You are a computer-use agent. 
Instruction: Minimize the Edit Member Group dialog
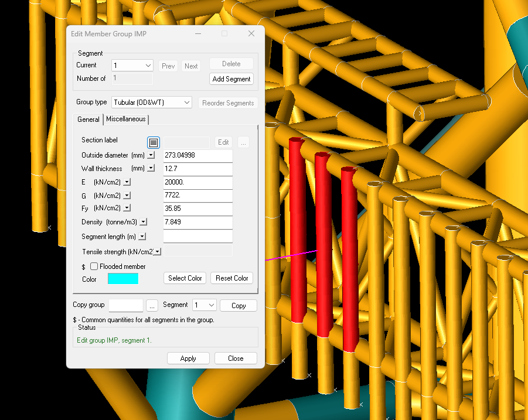(198, 33)
